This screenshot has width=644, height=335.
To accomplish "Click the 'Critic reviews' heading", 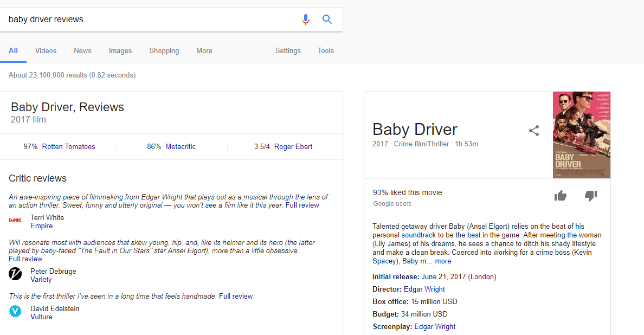I will tap(38, 178).
